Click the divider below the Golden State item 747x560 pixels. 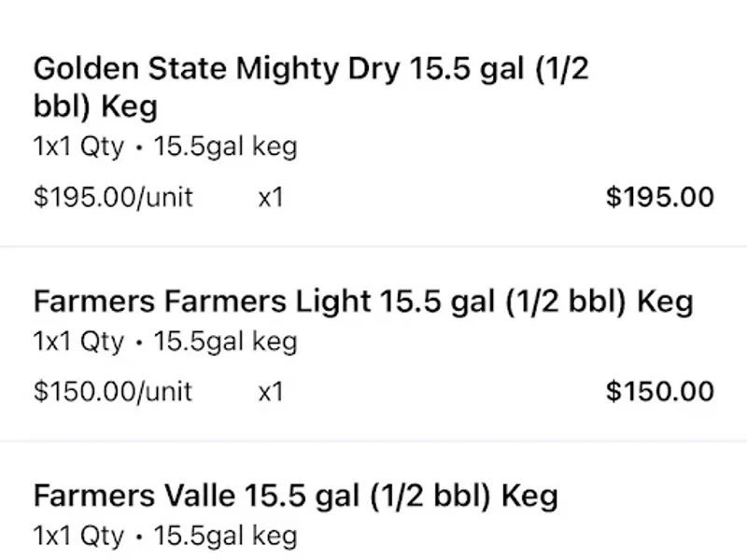click(373, 247)
